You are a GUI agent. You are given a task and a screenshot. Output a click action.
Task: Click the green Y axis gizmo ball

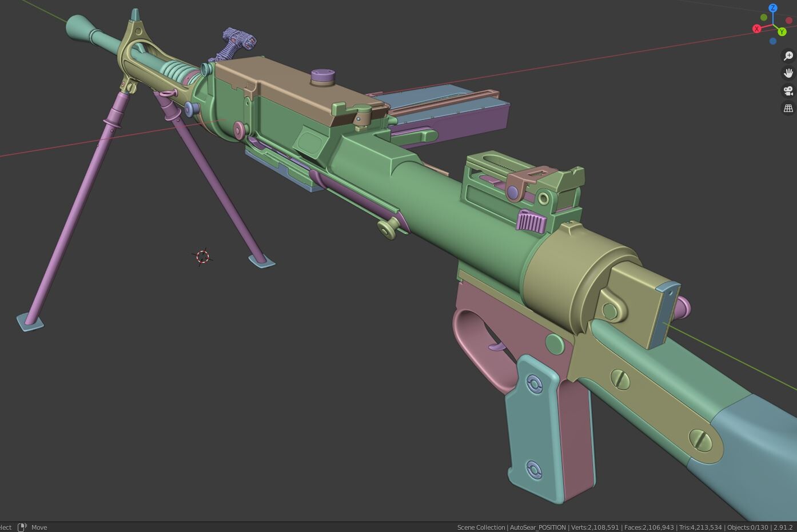[x=782, y=32]
